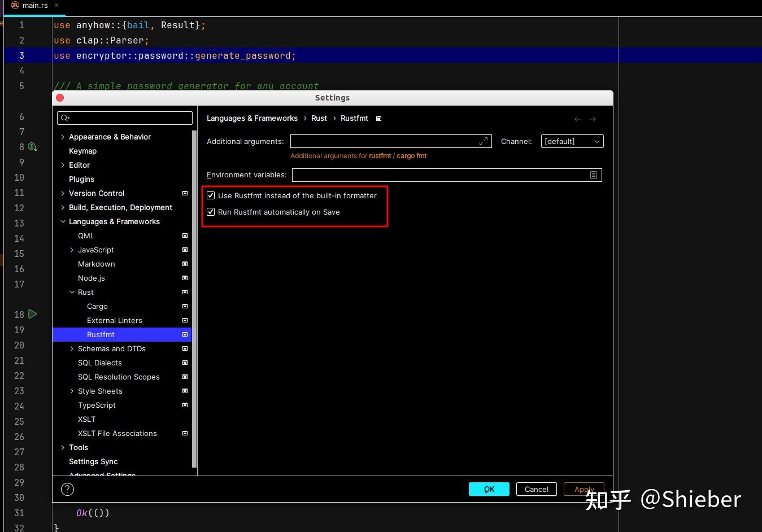Open the expand editor icon in Additional arguments
Screen dimensions: 762x532
click(x=484, y=141)
